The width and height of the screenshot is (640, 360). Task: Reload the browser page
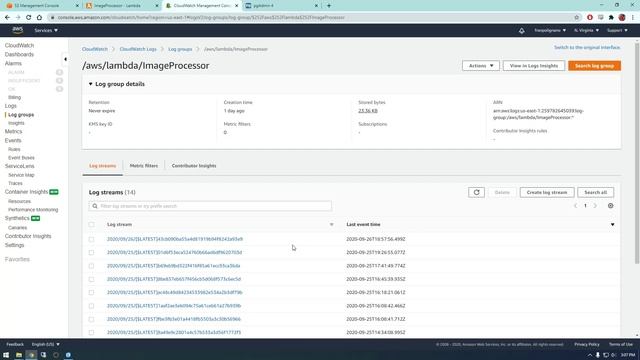tap(29, 18)
